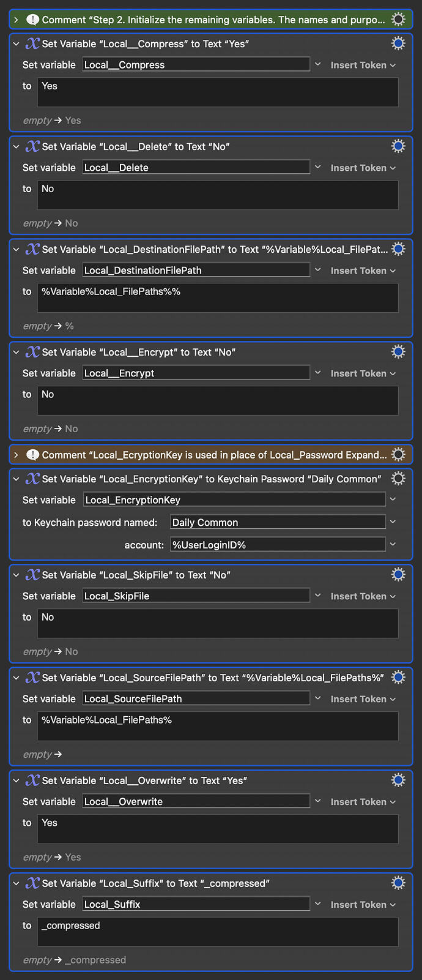Image resolution: width=422 pixels, height=980 pixels.
Task: Click the _compressed text value field
Action: (218, 932)
